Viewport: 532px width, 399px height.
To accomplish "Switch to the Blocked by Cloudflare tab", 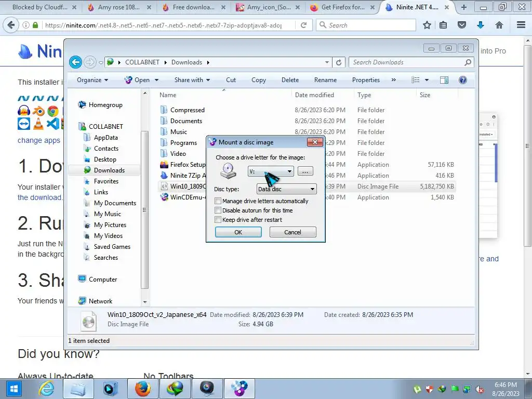I will pos(39,7).
